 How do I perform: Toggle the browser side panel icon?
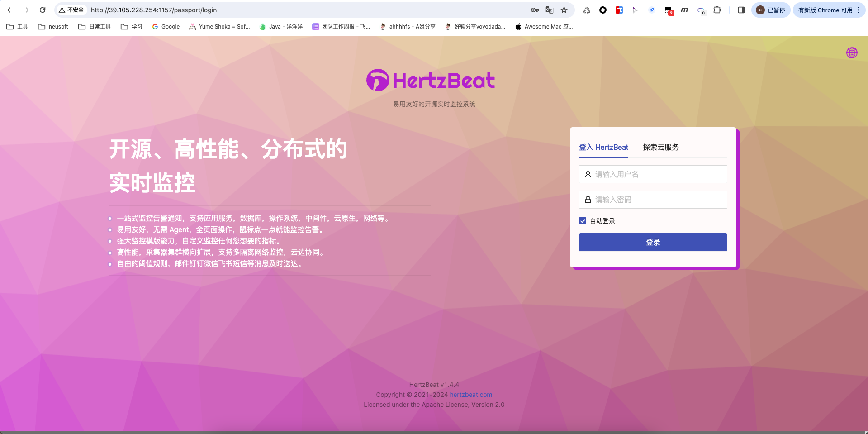(741, 10)
